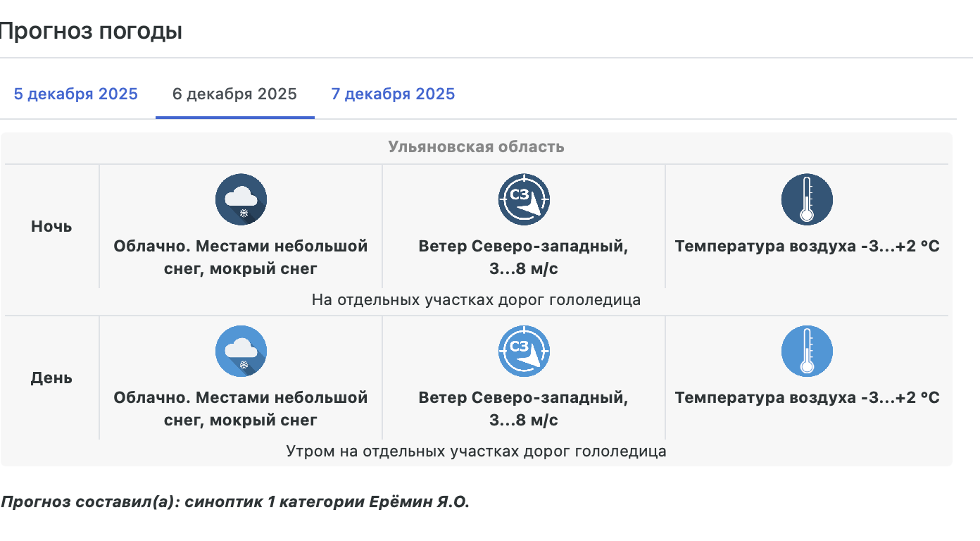980x541 pixels.
Task: Click the Утром на отдельных участках warning
Action: (x=476, y=452)
